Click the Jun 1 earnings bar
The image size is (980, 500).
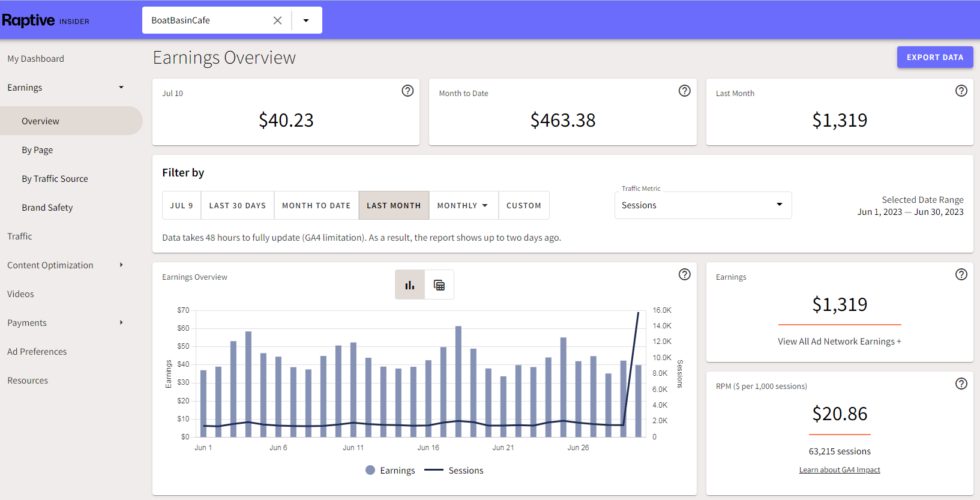click(203, 403)
